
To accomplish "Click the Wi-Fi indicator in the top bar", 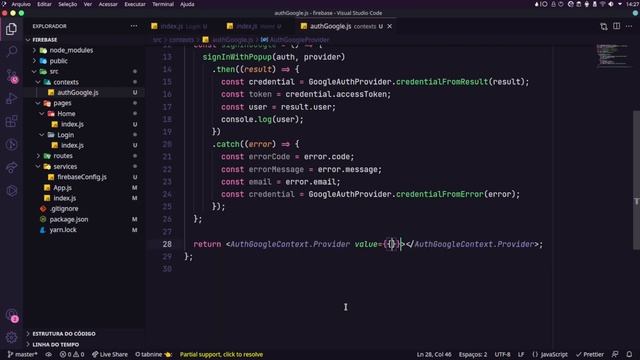I will click(x=603, y=4).
